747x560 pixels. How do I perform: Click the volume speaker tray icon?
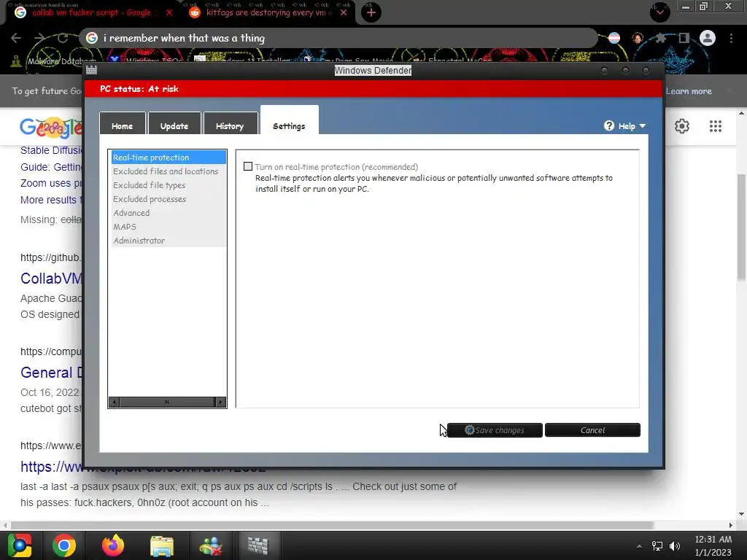(x=675, y=546)
